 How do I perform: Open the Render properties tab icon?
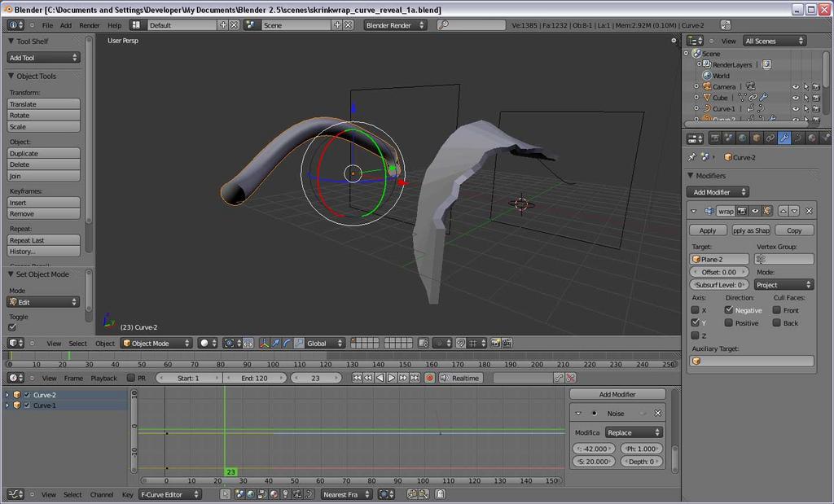tap(715, 138)
